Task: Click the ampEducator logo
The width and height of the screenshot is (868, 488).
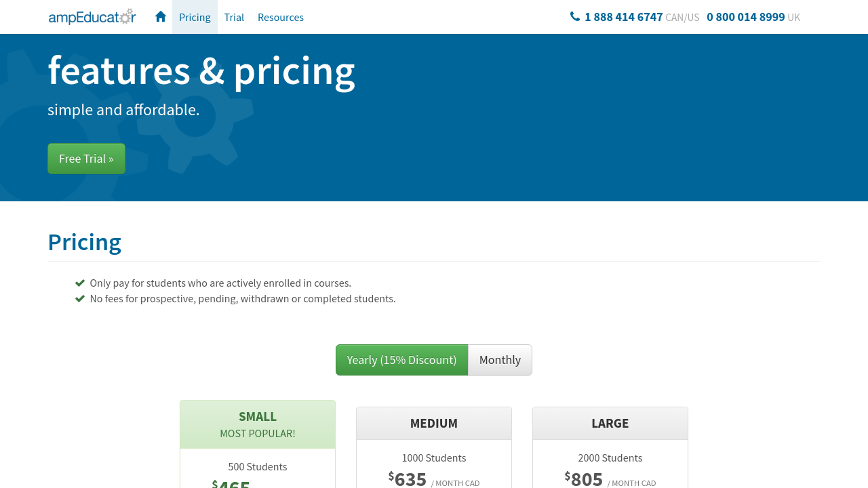Action: 92,17
